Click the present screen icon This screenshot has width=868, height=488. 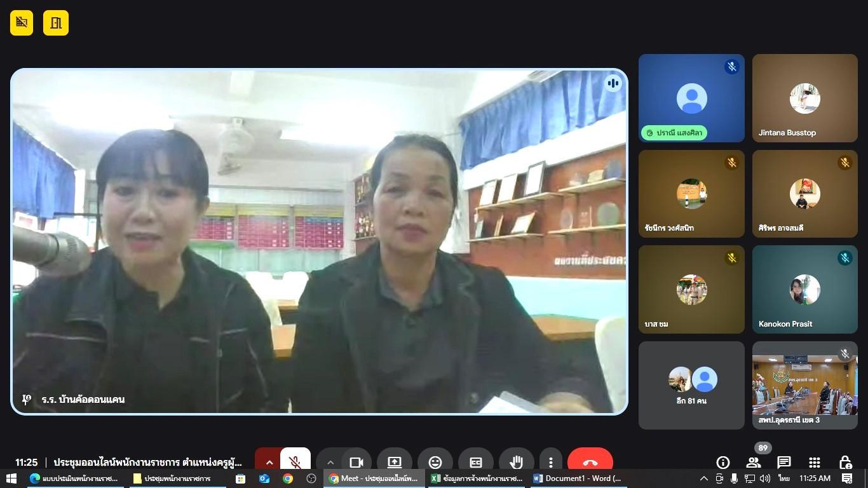[394, 462]
